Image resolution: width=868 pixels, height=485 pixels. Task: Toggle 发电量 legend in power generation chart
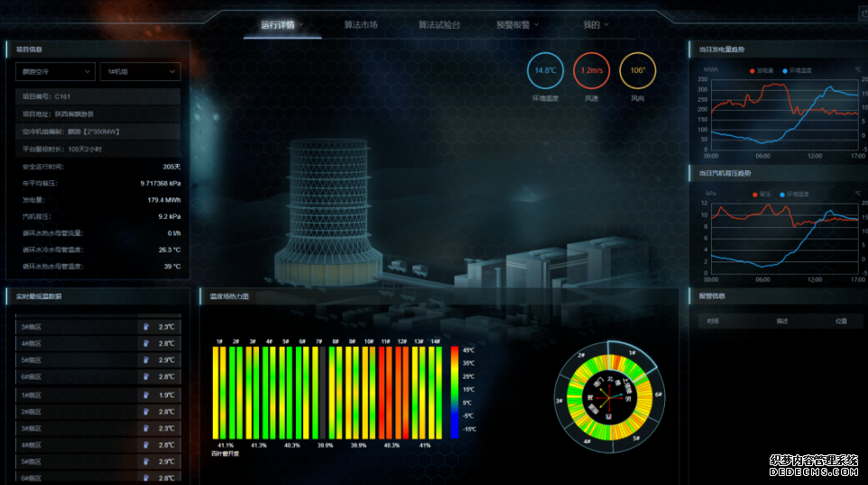pos(762,71)
